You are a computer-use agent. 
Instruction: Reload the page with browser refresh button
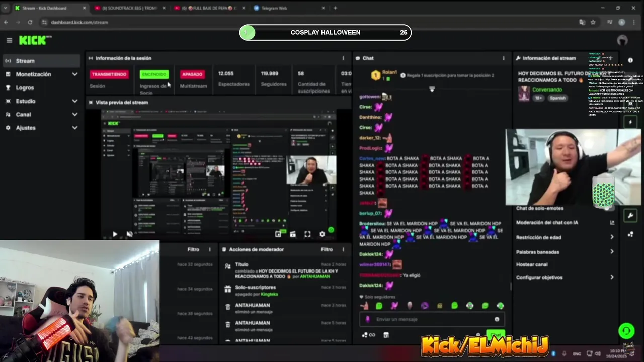(30, 22)
